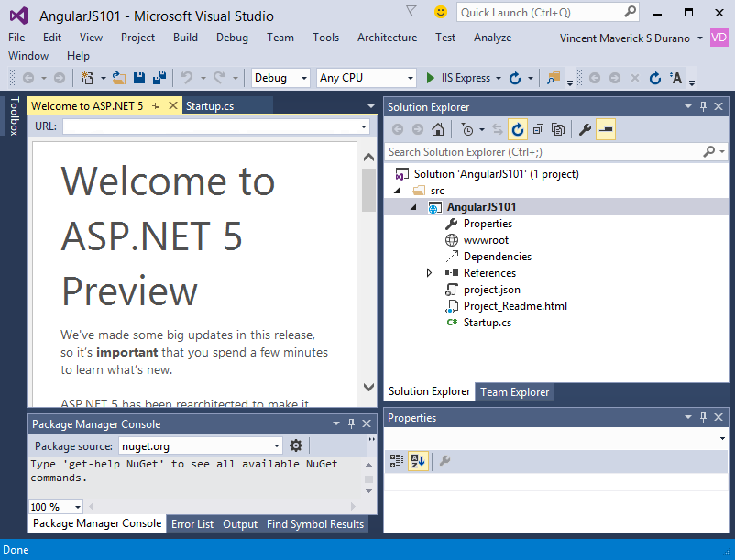Click the notifications flag icon in title bar
Viewport: 735px width, 560px height.
click(411, 12)
